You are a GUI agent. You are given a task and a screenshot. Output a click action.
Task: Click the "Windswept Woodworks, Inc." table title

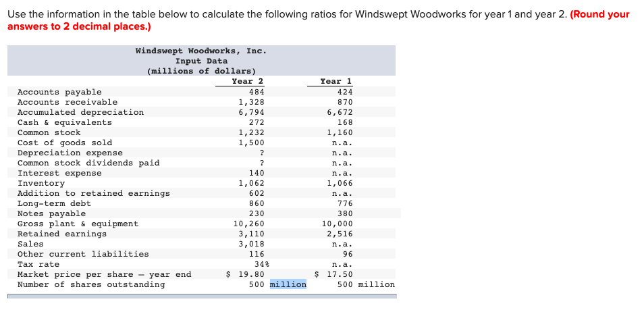pyautogui.click(x=201, y=51)
